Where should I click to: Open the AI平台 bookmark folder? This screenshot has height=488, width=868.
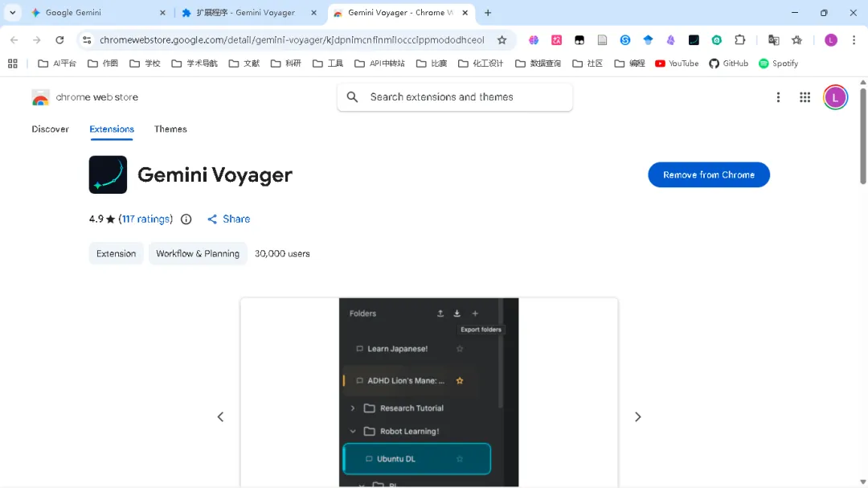pos(57,64)
